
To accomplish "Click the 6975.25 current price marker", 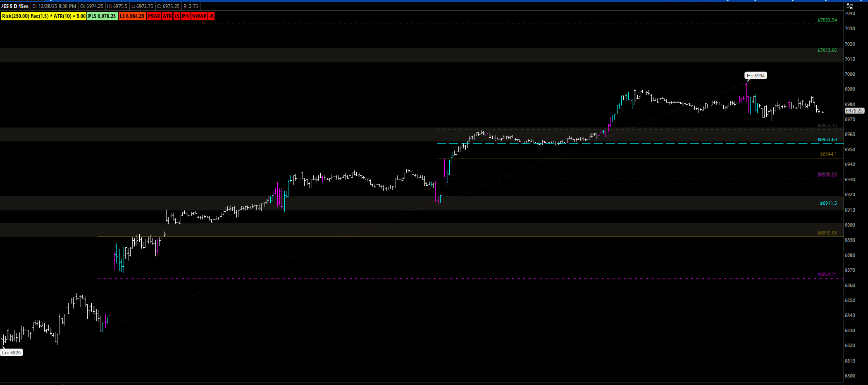I will pyautogui.click(x=854, y=111).
